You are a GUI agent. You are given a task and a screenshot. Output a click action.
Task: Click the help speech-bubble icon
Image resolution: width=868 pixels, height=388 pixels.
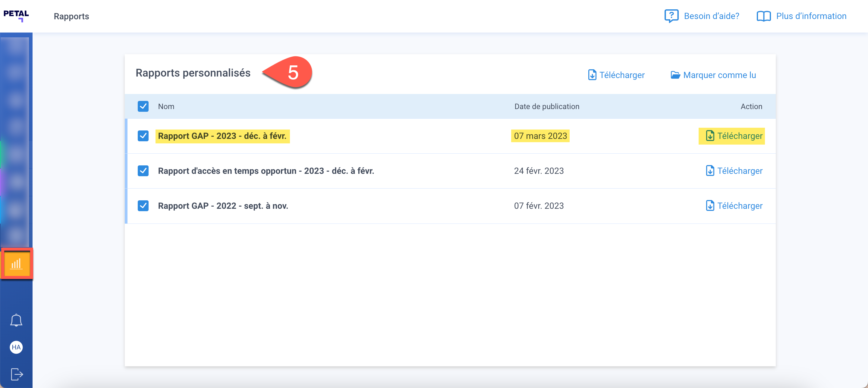click(x=671, y=16)
